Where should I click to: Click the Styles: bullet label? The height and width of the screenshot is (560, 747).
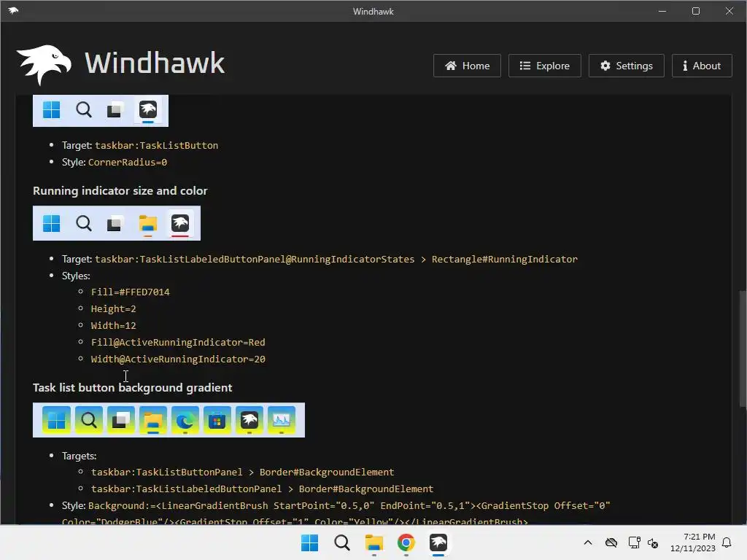coord(76,276)
